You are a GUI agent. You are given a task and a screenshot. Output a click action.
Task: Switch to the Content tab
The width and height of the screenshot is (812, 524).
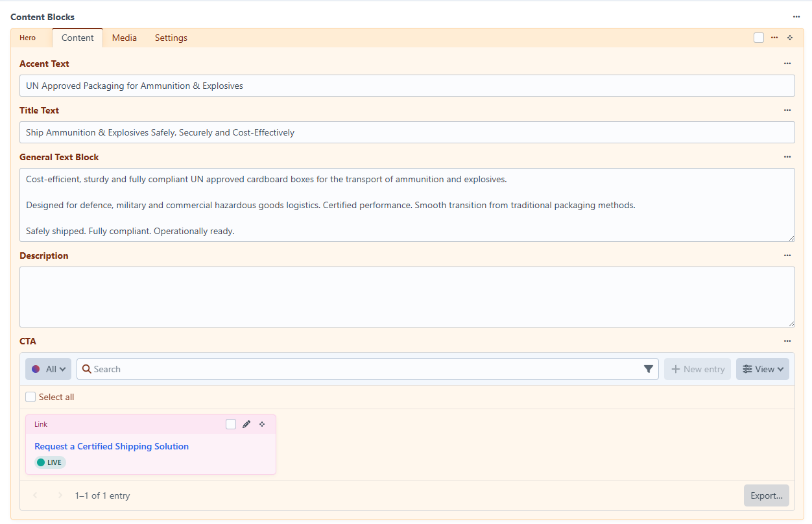click(78, 38)
